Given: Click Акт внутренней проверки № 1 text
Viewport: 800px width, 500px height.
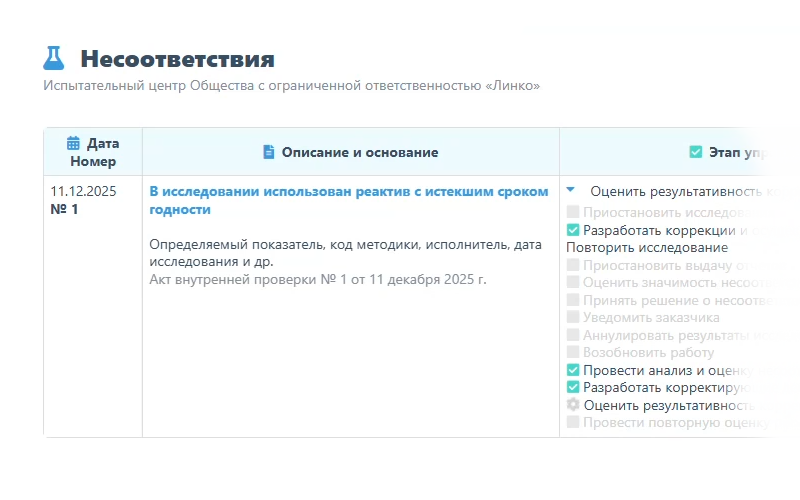Looking at the screenshot, I should tap(318, 280).
